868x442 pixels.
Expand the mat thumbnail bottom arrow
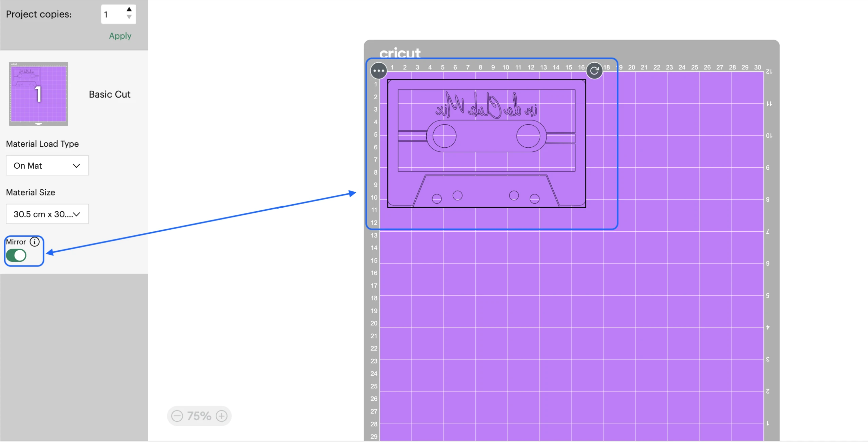[38, 124]
